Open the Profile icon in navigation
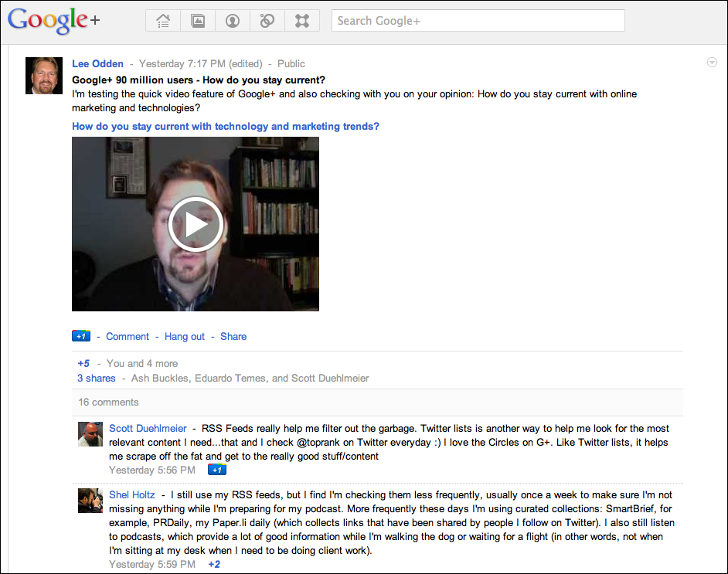The image size is (728, 574). [233, 21]
